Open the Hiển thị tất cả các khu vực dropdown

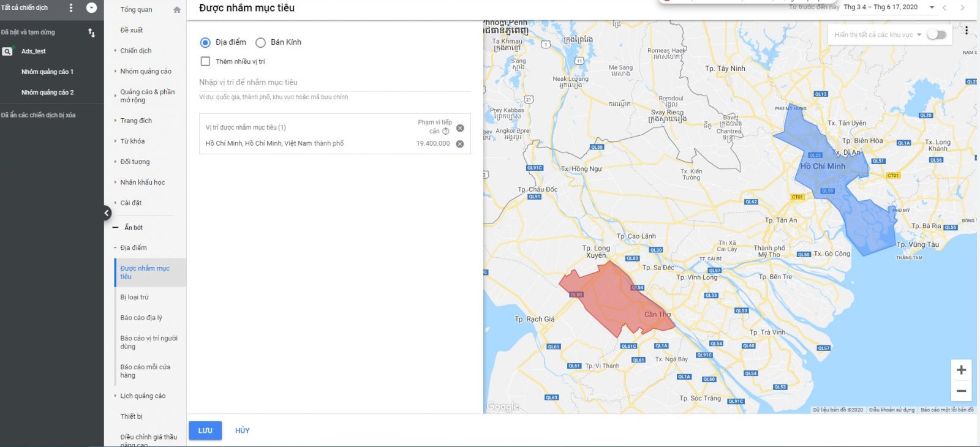(x=877, y=35)
